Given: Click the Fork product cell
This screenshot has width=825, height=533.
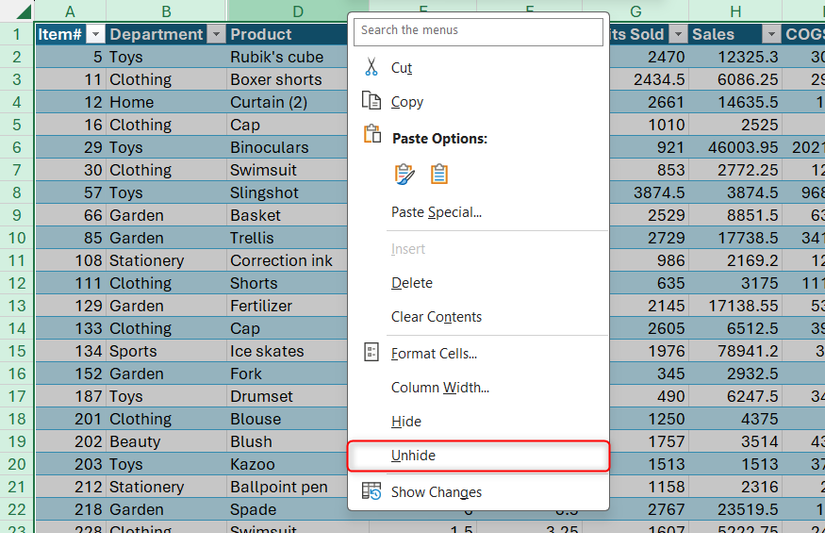Looking at the screenshot, I should pyautogui.click(x=288, y=374).
